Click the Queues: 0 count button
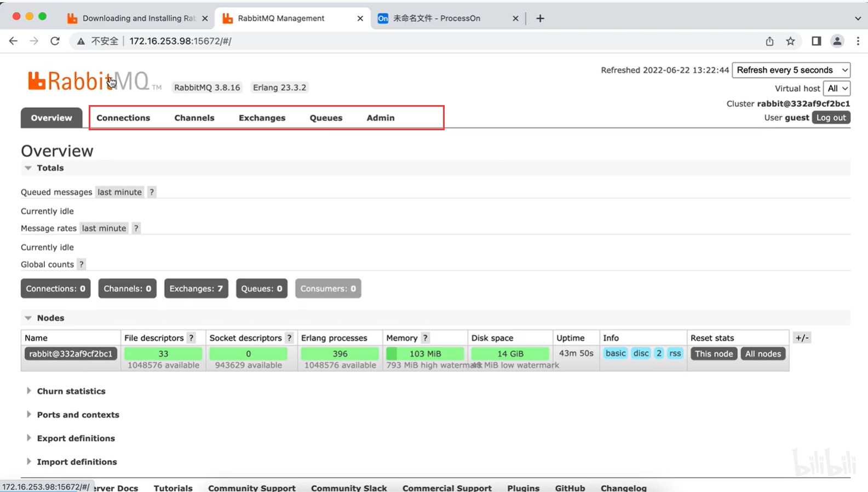 coord(262,288)
